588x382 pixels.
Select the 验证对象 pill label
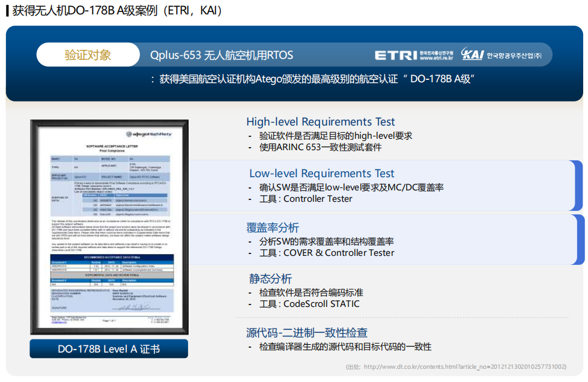coord(88,55)
